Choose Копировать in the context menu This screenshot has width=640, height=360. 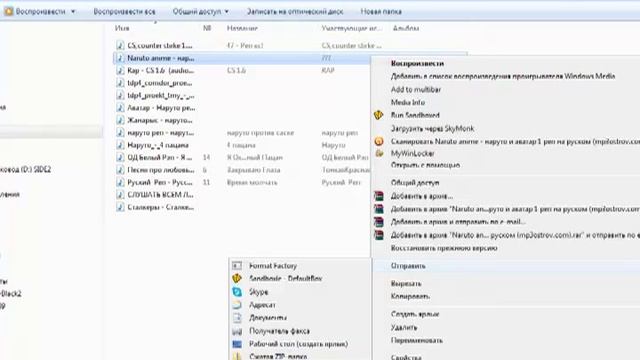410,296
